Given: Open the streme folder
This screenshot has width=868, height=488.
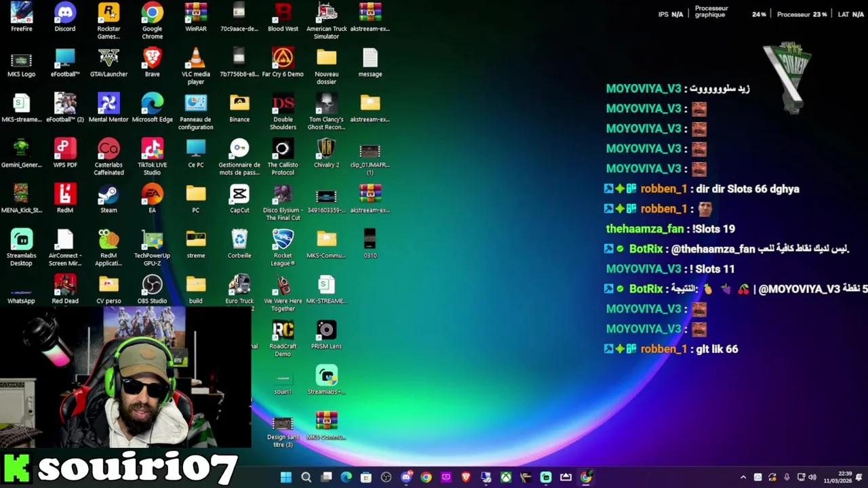Looking at the screenshot, I should point(196,245).
